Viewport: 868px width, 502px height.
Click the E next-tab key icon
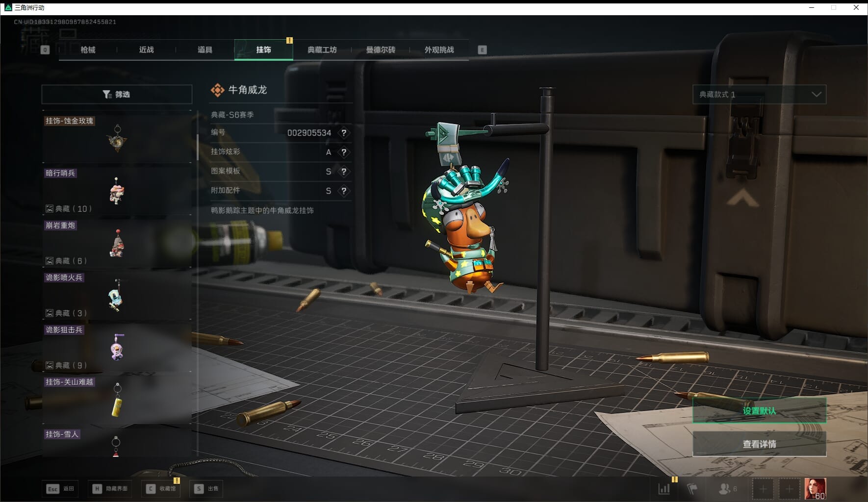(482, 50)
